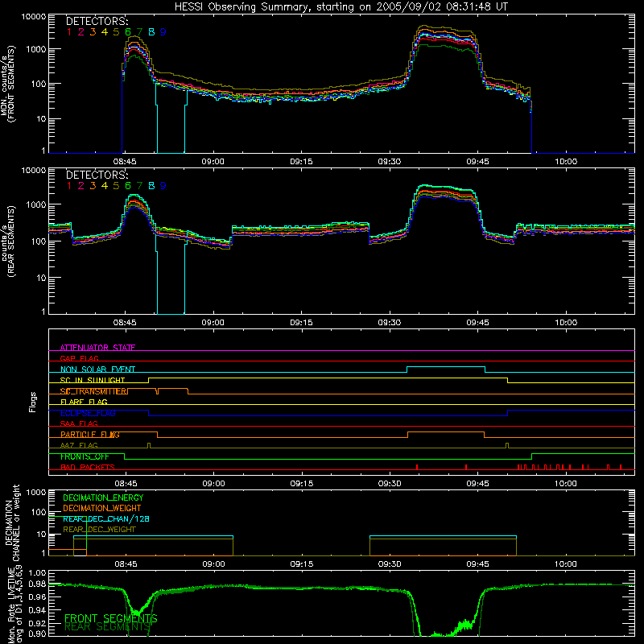Select detector 4 label in rear segments legend
The image size is (644, 644).
(x=105, y=186)
